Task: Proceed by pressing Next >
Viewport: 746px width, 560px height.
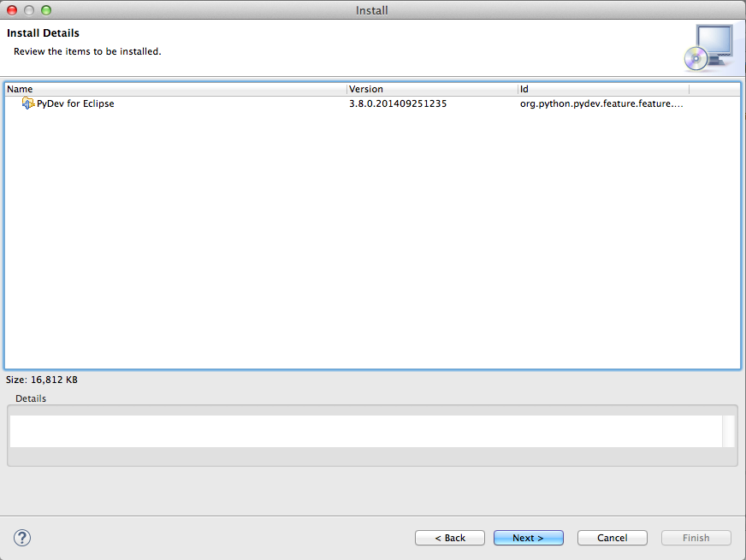Action: point(528,538)
